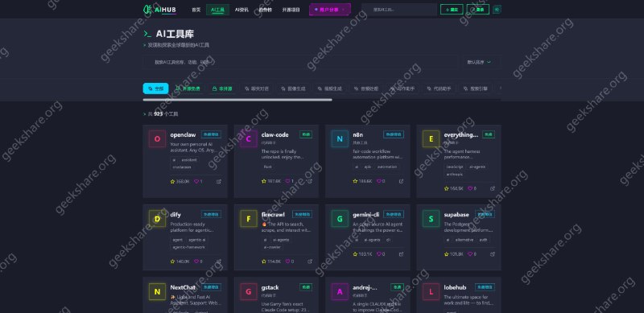The height and width of the screenshot is (313, 644).
Task: Open the openclaw tool title
Action: (x=183, y=134)
